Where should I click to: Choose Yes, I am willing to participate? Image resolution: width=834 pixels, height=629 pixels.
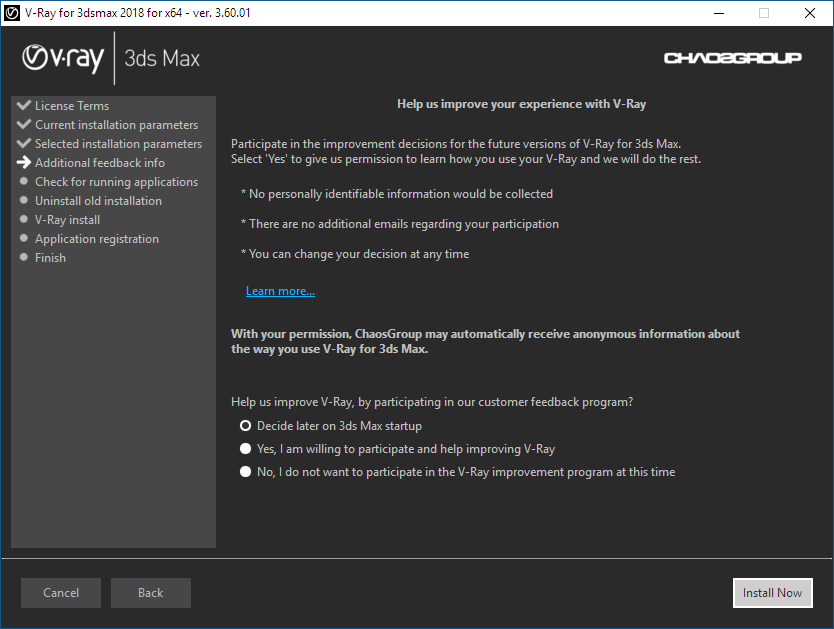click(246, 449)
